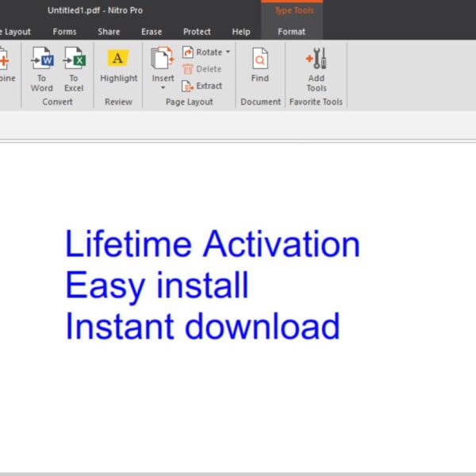Open the Help tab
The width and height of the screenshot is (476, 476).
pos(241,32)
